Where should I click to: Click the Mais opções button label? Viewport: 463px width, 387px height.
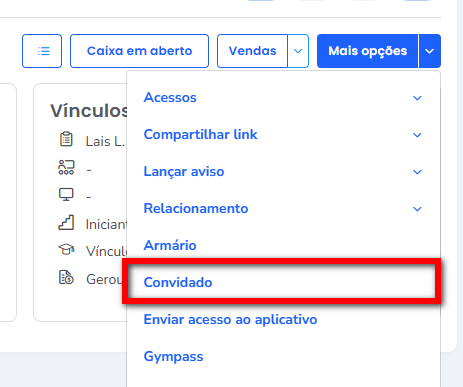point(368,51)
